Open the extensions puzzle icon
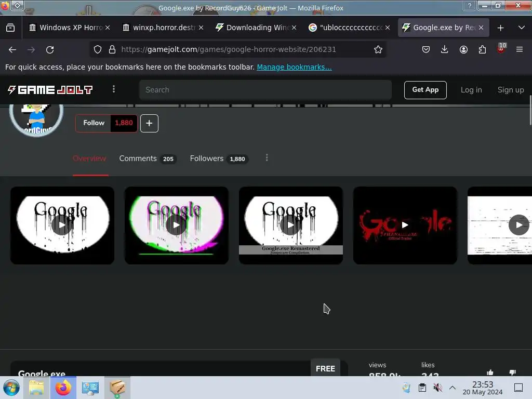 pyautogui.click(x=482, y=49)
